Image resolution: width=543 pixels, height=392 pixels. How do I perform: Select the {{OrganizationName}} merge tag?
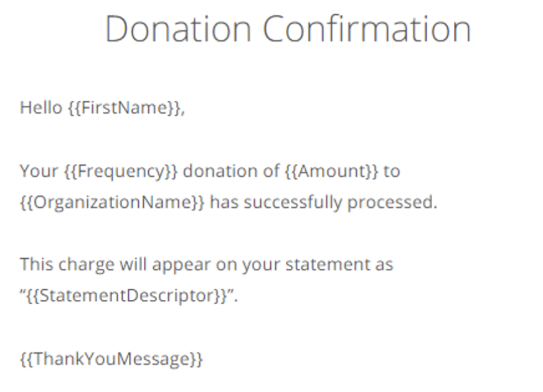(x=112, y=203)
